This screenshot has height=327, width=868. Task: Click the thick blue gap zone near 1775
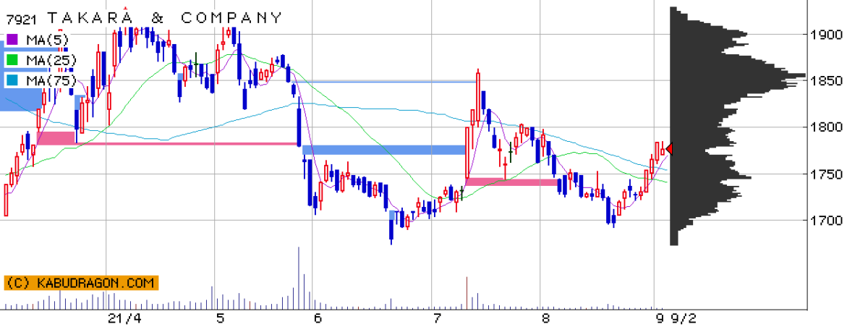pos(384,150)
